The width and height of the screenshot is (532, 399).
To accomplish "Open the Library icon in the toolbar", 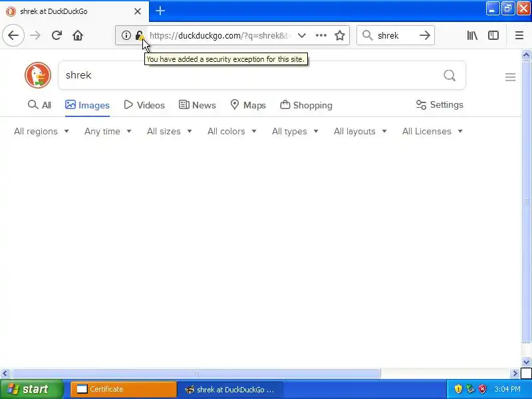I will (472, 35).
